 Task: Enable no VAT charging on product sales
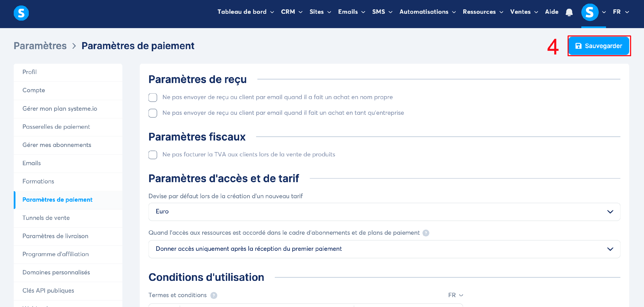[153, 155]
